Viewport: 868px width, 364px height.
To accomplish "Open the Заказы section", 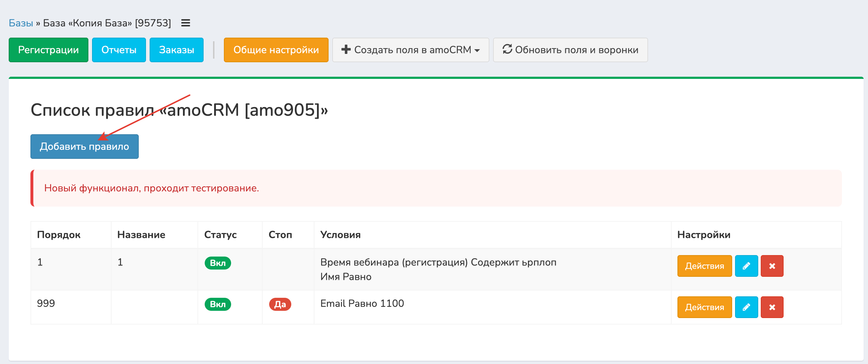I will (176, 50).
